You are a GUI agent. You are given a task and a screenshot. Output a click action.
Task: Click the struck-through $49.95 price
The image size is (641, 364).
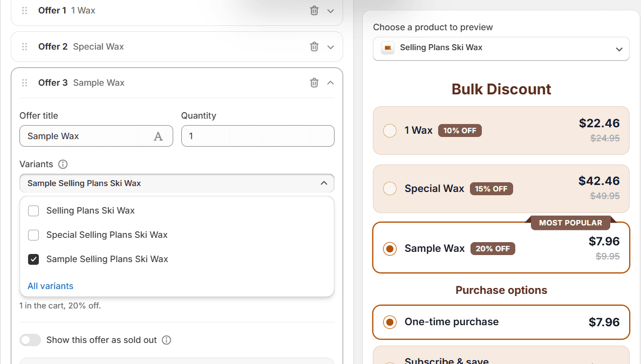[605, 196]
